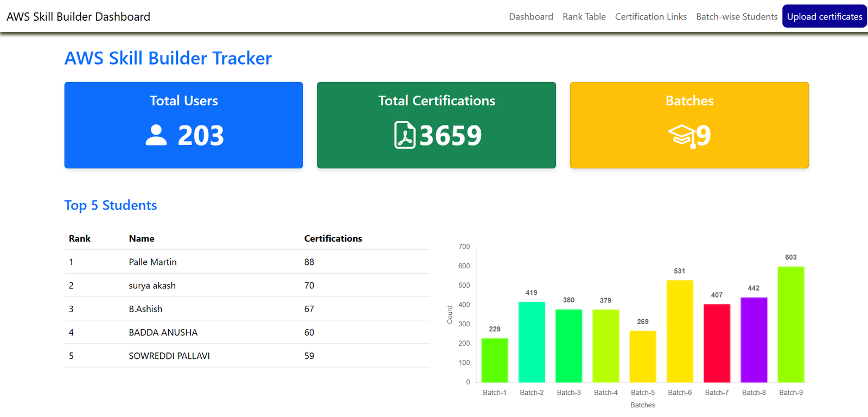Viewport: 868px width, 417px height.
Task: Click the Batch-8 purple bar
Action: 754,340
